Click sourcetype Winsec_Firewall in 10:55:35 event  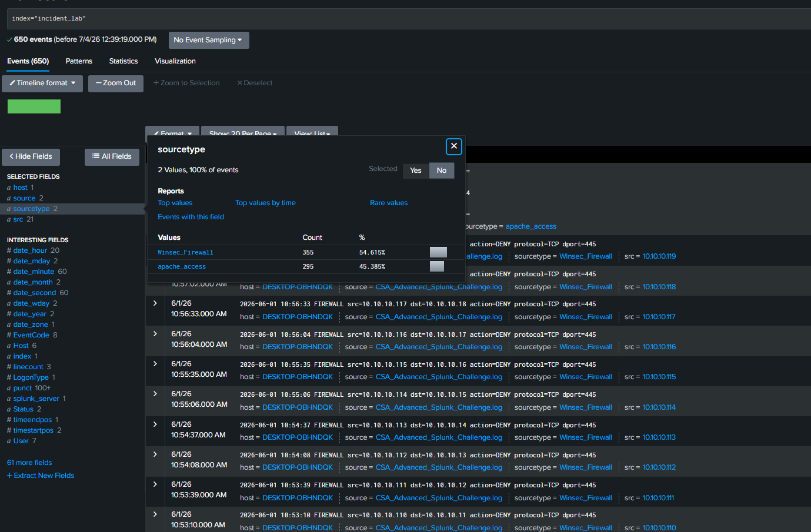586,377
